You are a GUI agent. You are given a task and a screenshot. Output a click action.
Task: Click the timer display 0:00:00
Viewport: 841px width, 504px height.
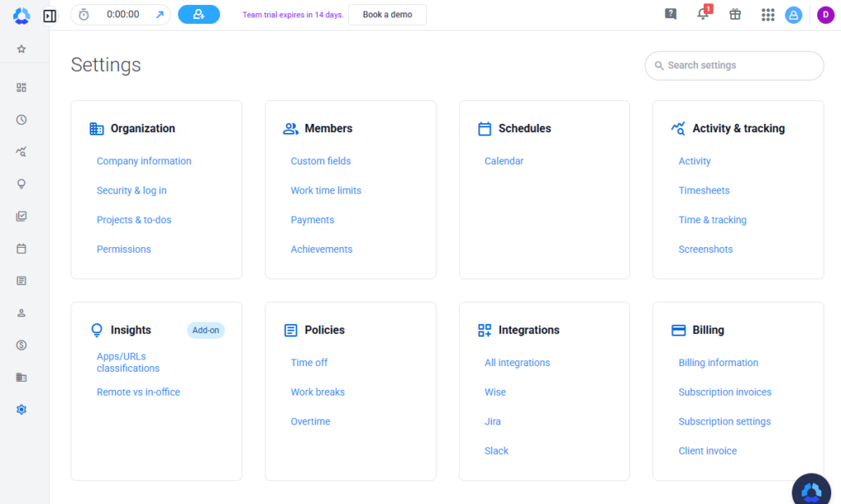click(x=123, y=15)
